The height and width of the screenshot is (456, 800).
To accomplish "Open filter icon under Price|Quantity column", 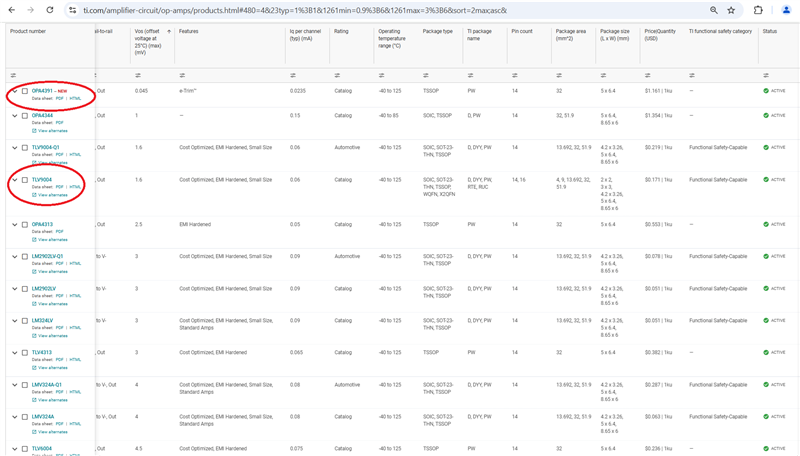I will click(648, 75).
